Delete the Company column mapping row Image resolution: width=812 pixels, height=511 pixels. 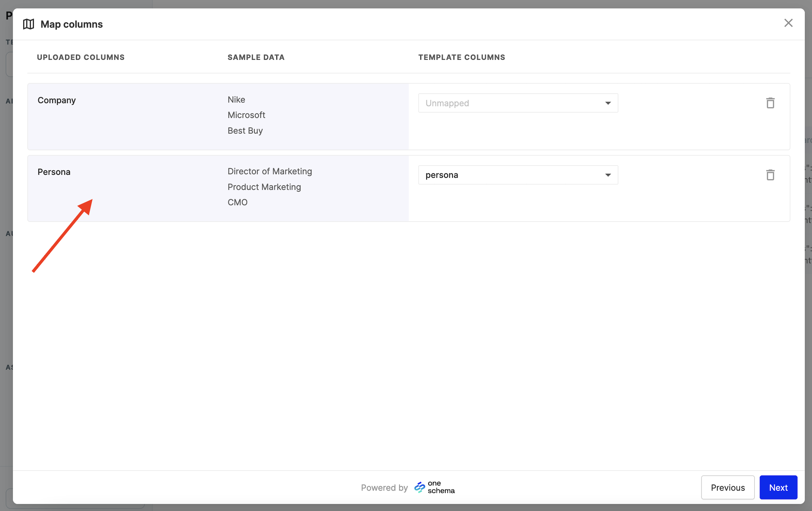click(x=770, y=103)
